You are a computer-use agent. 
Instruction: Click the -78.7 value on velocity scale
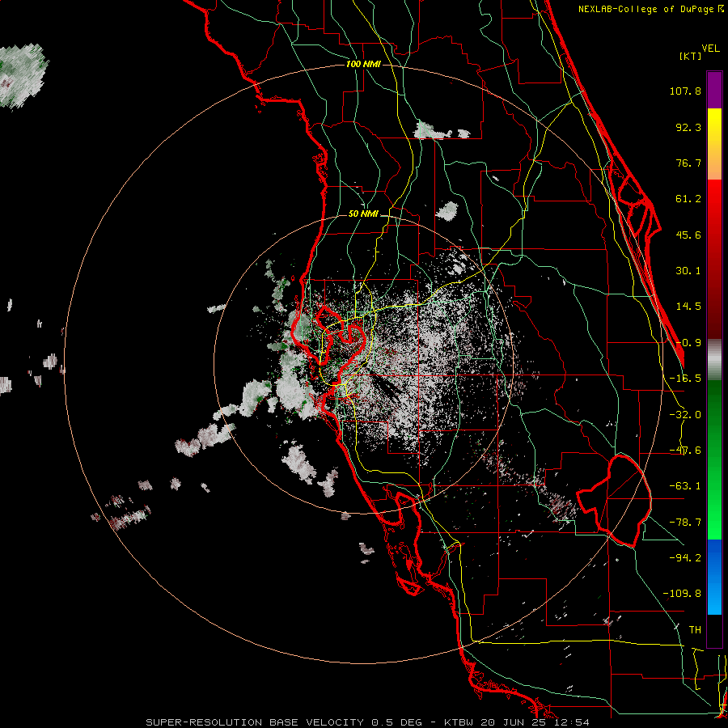point(685,523)
